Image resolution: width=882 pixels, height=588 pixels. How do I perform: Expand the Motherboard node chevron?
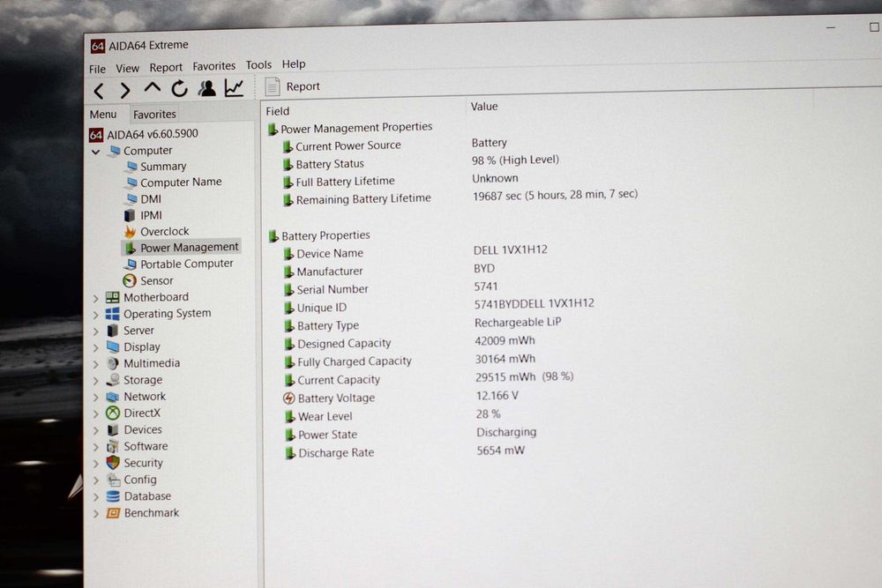coord(95,299)
